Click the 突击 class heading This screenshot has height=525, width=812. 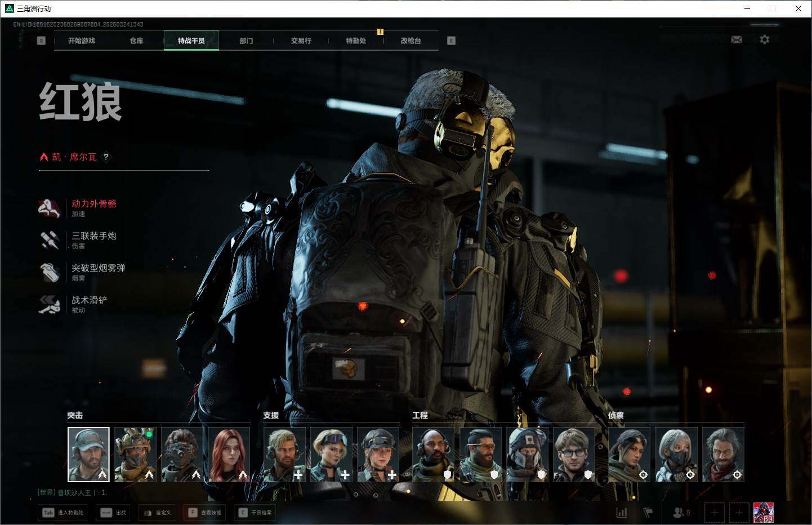tap(75, 416)
